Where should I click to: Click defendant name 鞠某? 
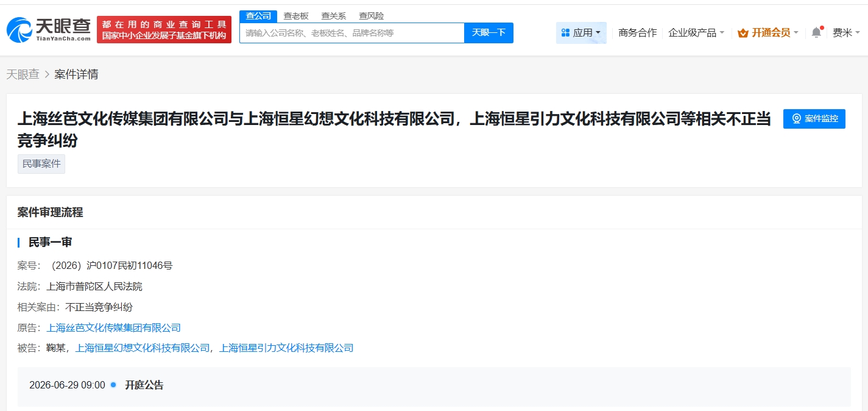[x=55, y=348]
